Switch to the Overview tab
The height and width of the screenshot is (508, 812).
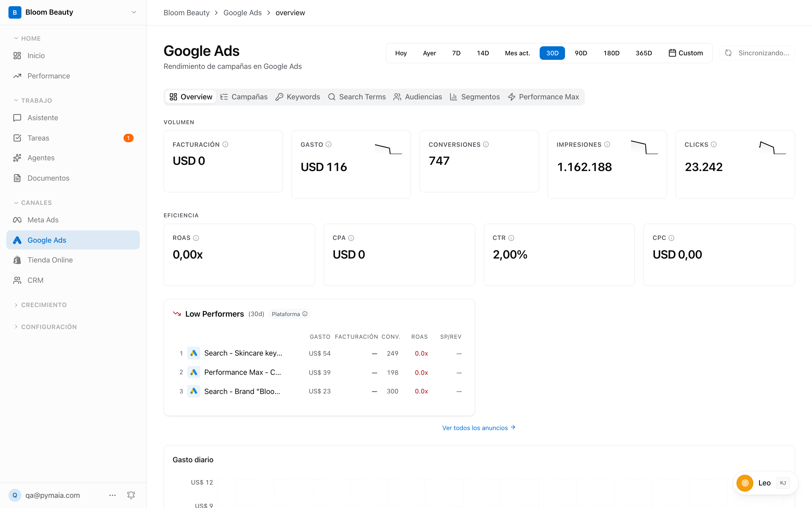coord(191,97)
